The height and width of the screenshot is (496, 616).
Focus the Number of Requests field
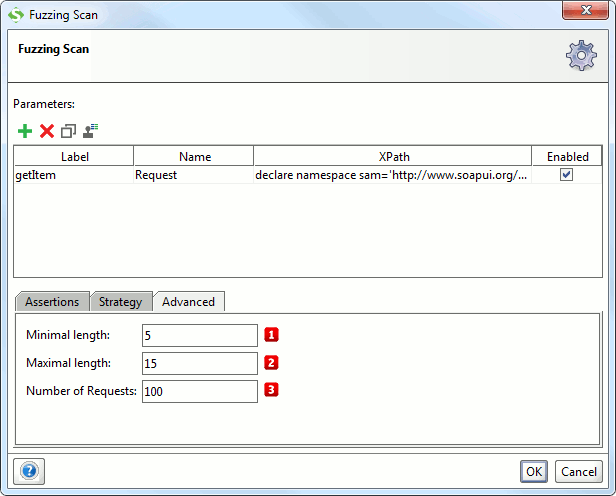200,391
